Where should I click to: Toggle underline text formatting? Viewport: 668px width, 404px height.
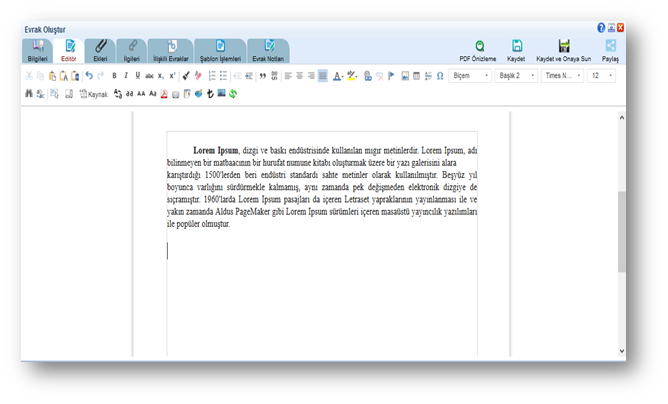137,76
